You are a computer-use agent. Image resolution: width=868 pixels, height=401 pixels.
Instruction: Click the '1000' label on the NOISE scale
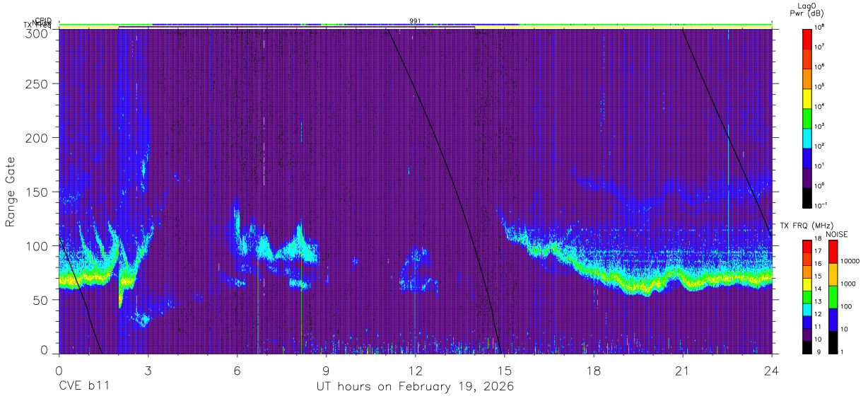(x=847, y=285)
